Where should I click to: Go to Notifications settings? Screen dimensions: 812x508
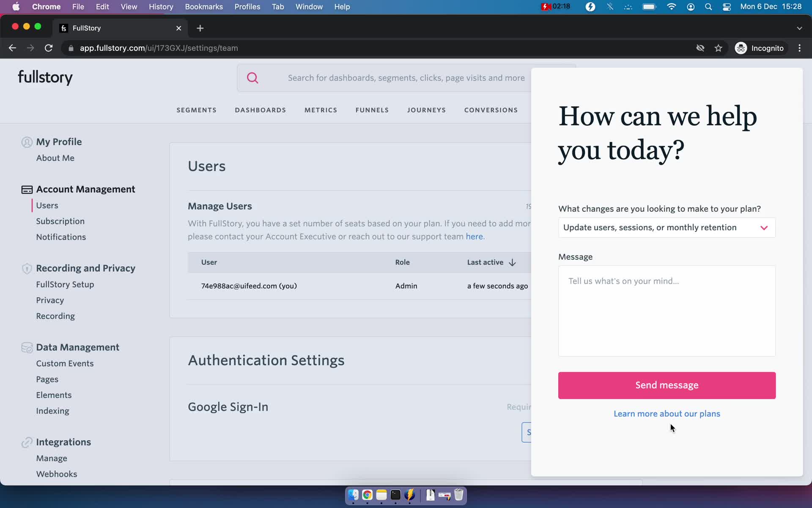[61, 237]
